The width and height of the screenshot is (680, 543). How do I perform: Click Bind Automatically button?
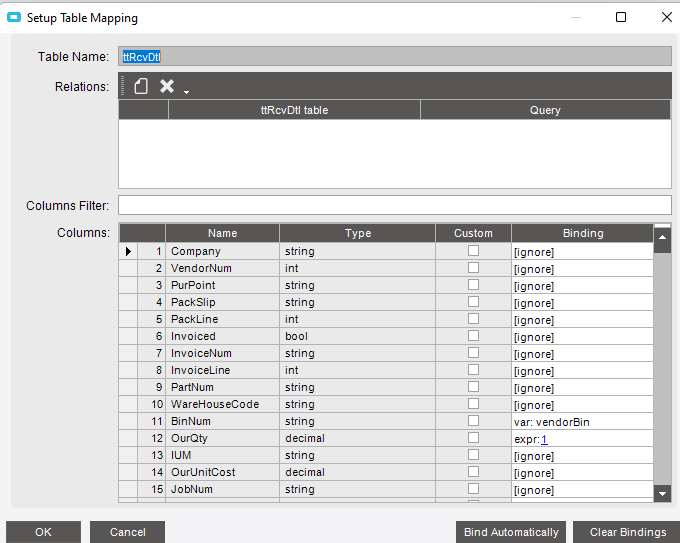coord(511,532)
